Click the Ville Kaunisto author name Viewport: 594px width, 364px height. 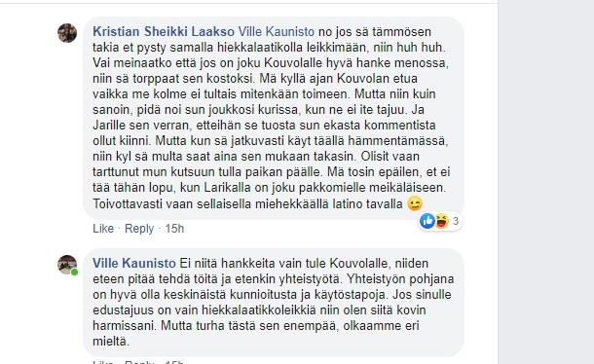click(x=134, y=263)
